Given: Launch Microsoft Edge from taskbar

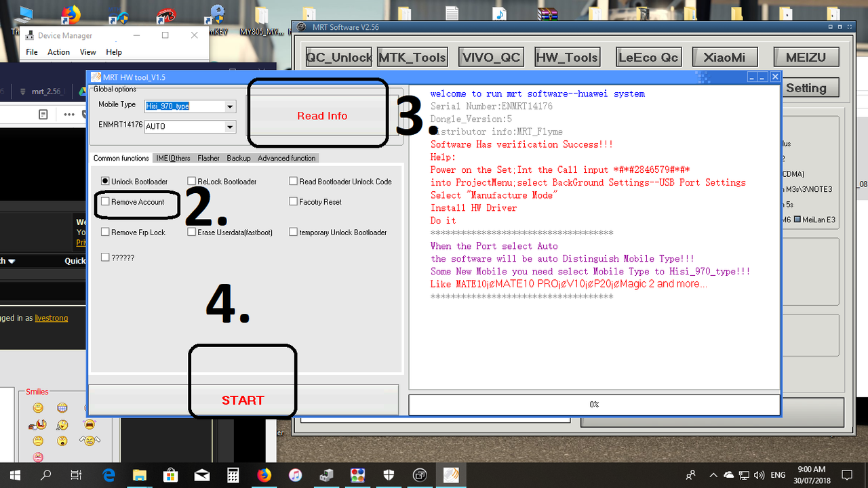Looking at the screenshot, I should (108, 474).
